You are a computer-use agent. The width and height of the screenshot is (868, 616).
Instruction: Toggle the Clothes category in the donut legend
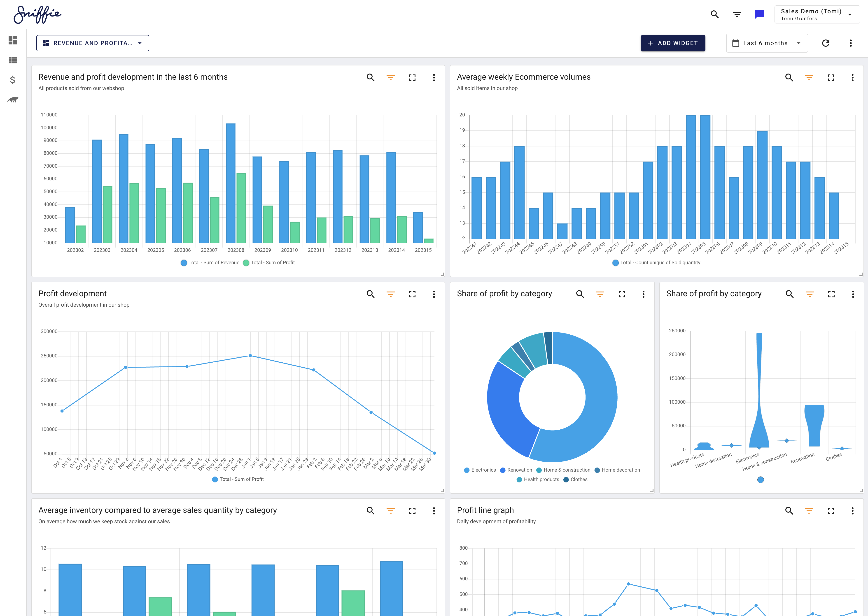578,479
